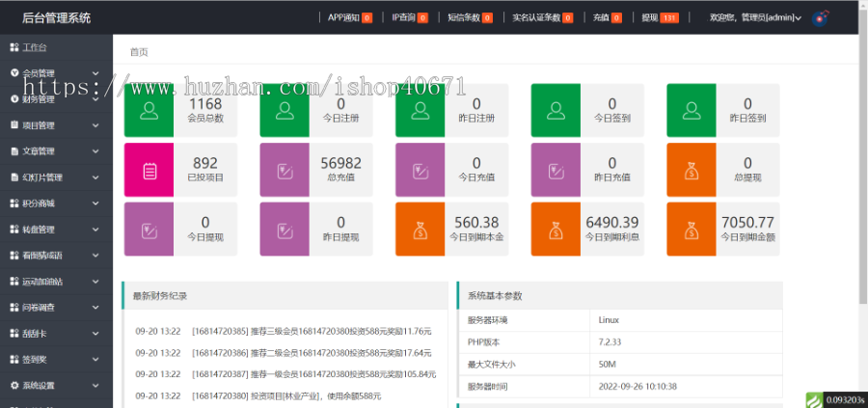
Task: Expand the 看图猜成语 chevron
Action: tap(95, 256)
